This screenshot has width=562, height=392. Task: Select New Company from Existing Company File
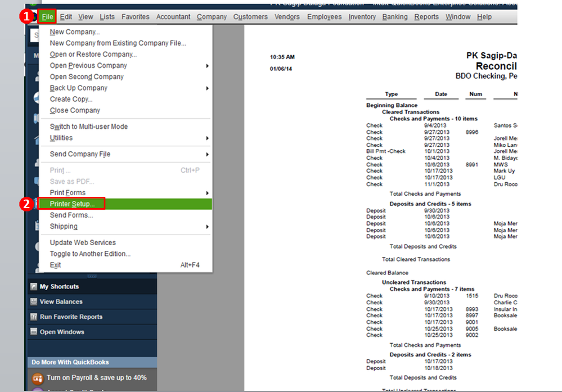(x=125, y=43)
